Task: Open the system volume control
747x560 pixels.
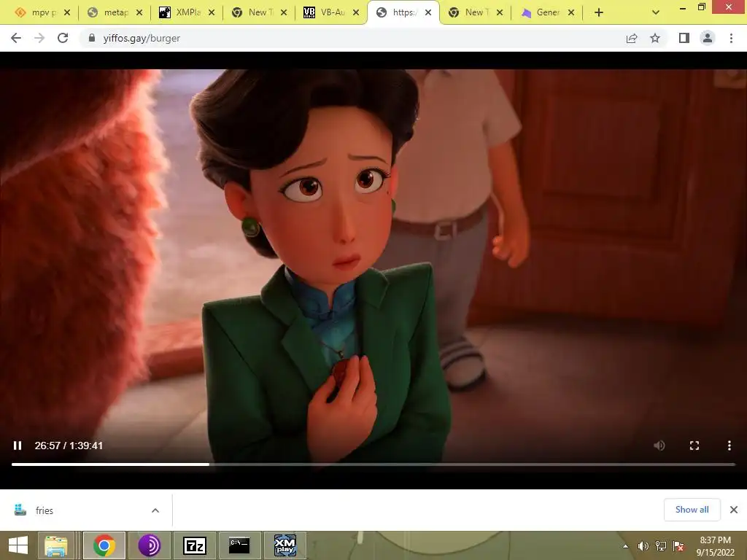Action: pyautogui.click(x=643, y=545)
